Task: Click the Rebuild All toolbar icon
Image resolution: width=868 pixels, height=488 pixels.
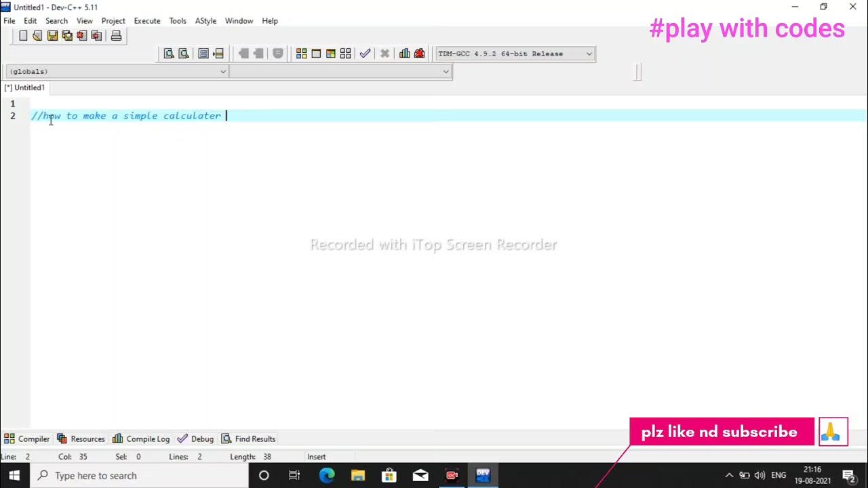Action: point(346,54)
